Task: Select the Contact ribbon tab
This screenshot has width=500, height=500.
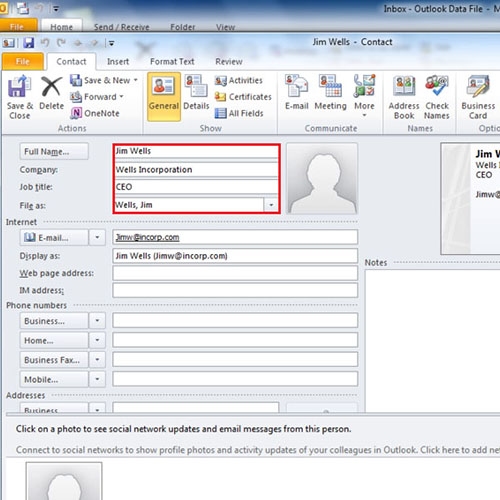Action: coord(71,61)
